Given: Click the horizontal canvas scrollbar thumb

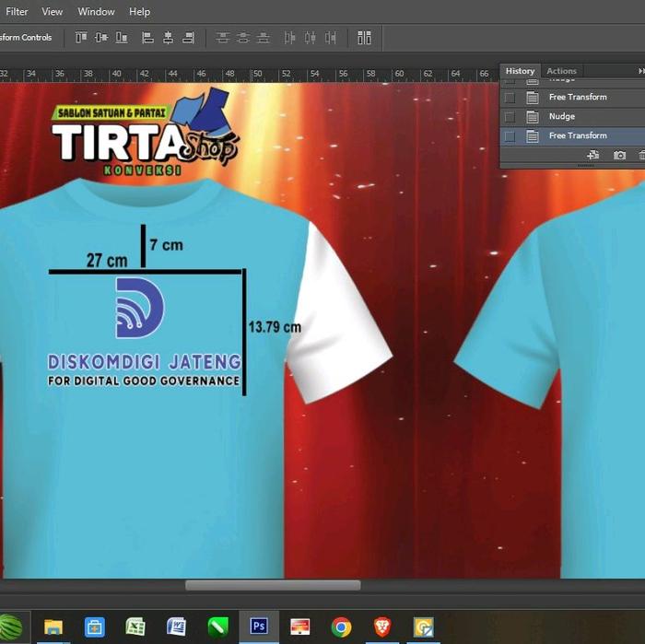Looking at the screenshot, I should click(x=273, y=585).
